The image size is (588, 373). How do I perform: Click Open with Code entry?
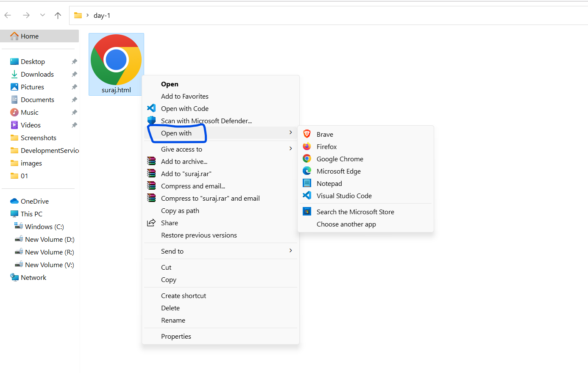coord(220,108)
